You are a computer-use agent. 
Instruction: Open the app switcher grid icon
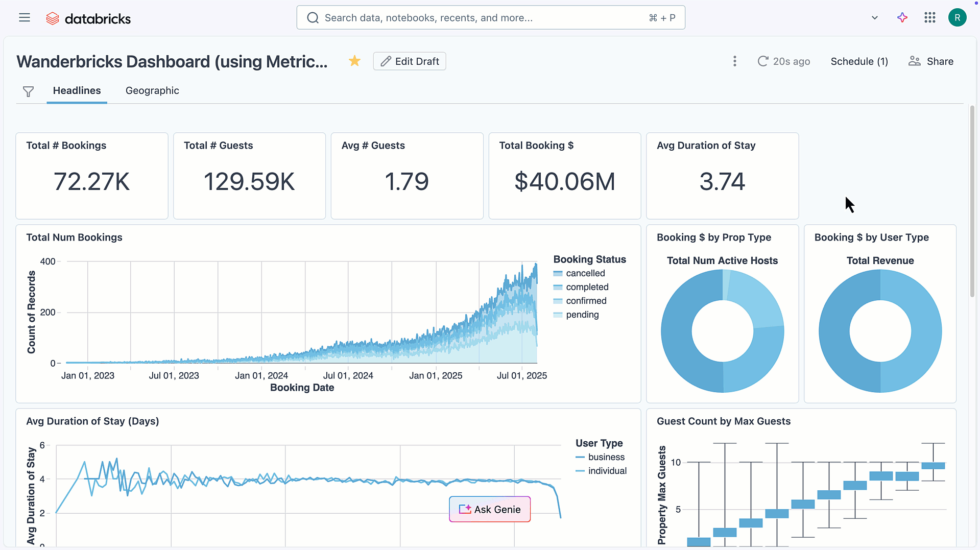tap(929, 17)
